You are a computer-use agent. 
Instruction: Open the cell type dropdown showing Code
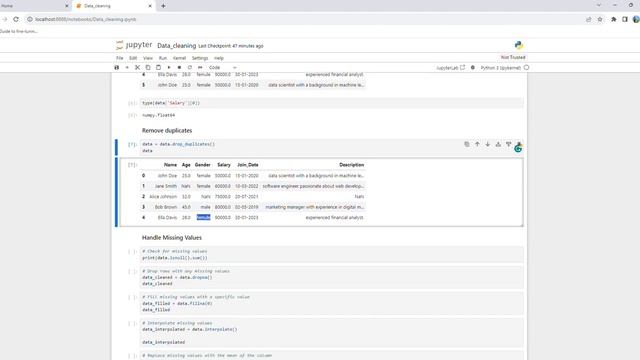(x=222, y=67)
